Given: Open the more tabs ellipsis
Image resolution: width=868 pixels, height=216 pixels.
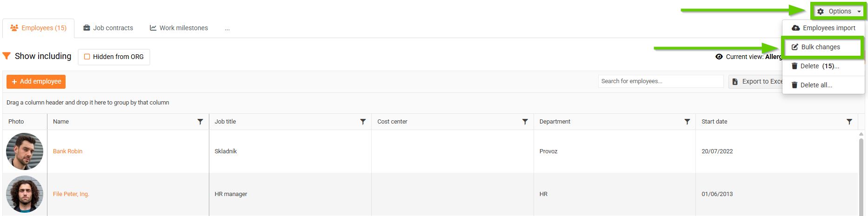Looking at the screenshot, I should (227, 28).
